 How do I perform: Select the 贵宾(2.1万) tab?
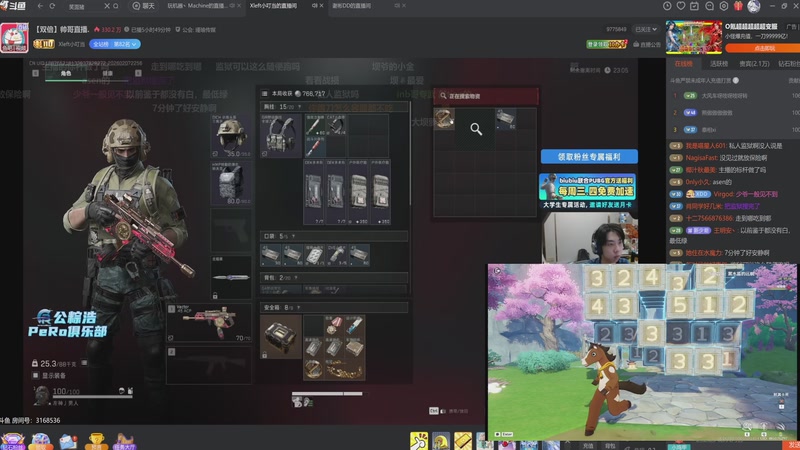pyautogui.click(x=754, y=64)
